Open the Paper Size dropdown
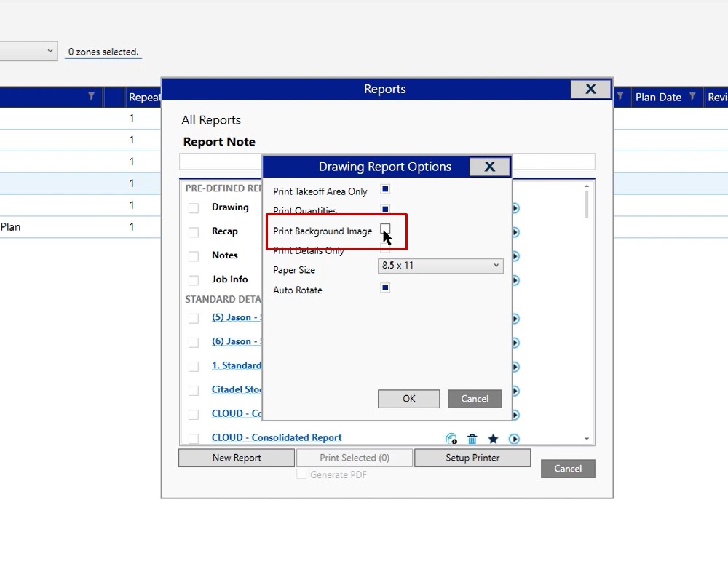The height and width of the screenshot is (580, 728). point(440,266)
